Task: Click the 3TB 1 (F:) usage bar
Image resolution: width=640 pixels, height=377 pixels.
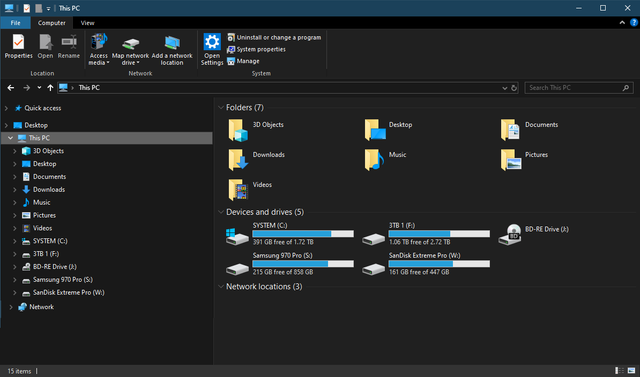Action: [439, 234]
